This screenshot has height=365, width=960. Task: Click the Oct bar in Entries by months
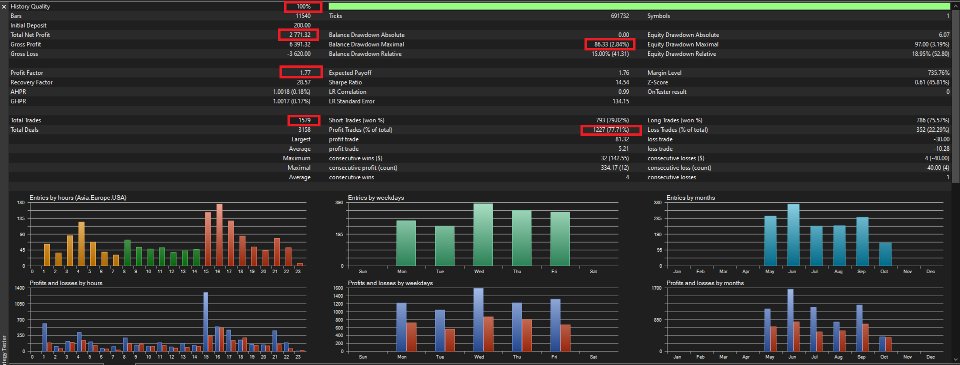[x=885, y=255]
